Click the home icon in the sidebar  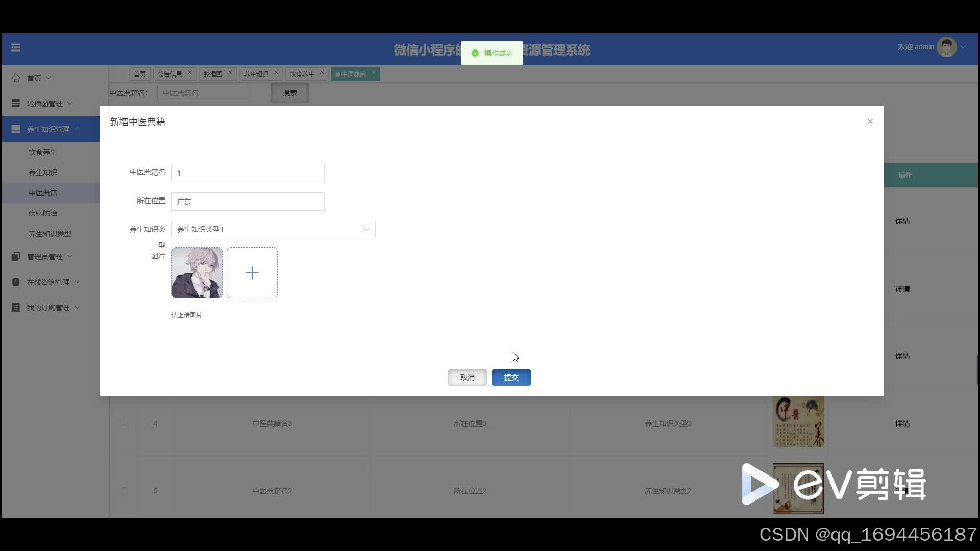tap(16, 78)
